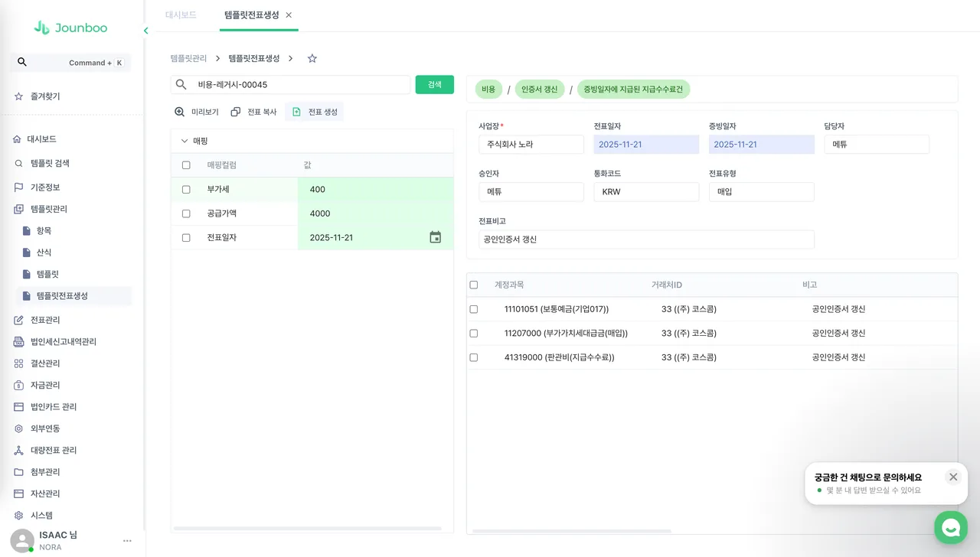Toggle the 매핑 header select-all checkbox

click(186, 165)
